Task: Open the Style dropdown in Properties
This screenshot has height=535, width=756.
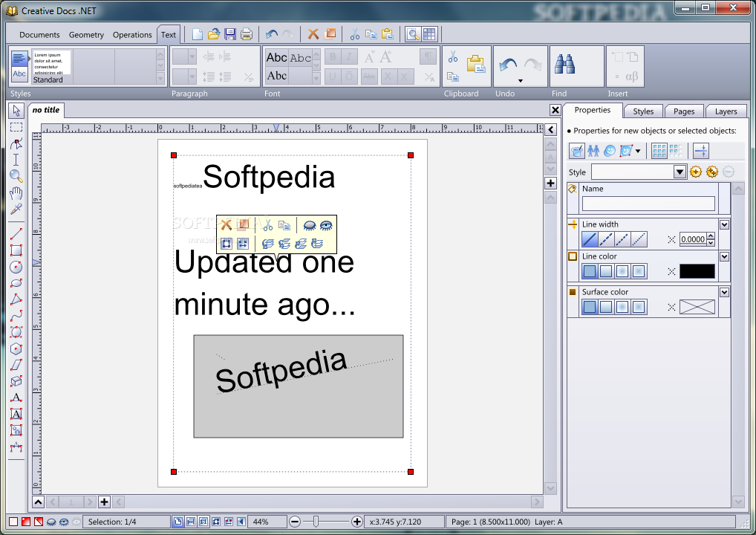Action: (x=680, y=172)
